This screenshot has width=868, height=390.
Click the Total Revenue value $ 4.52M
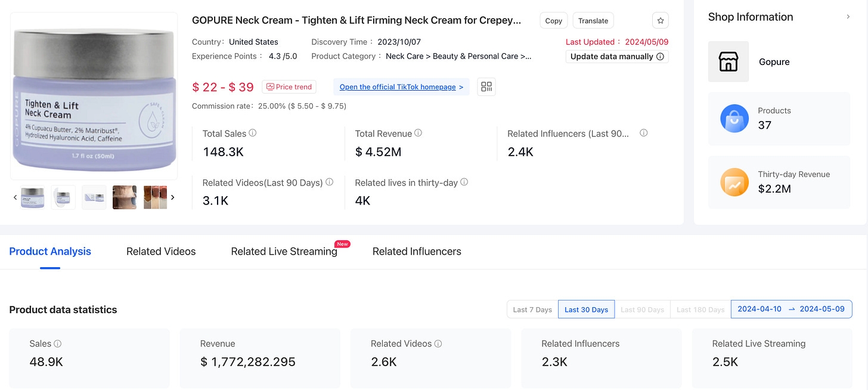point(378,152)
